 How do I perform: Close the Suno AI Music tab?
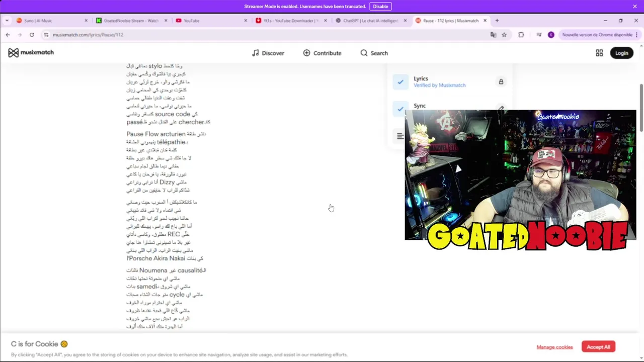click(86, 21)
